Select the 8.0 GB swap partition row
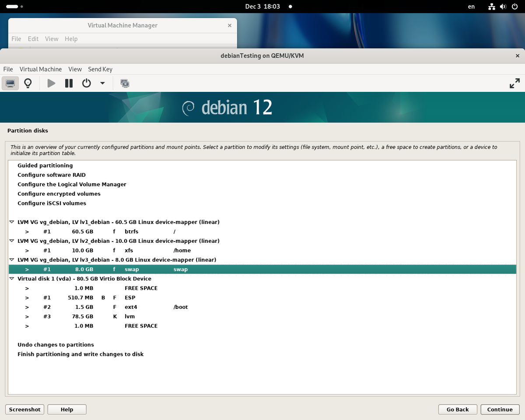The height and width of the screenshot is (420, 525). point(262,269)
